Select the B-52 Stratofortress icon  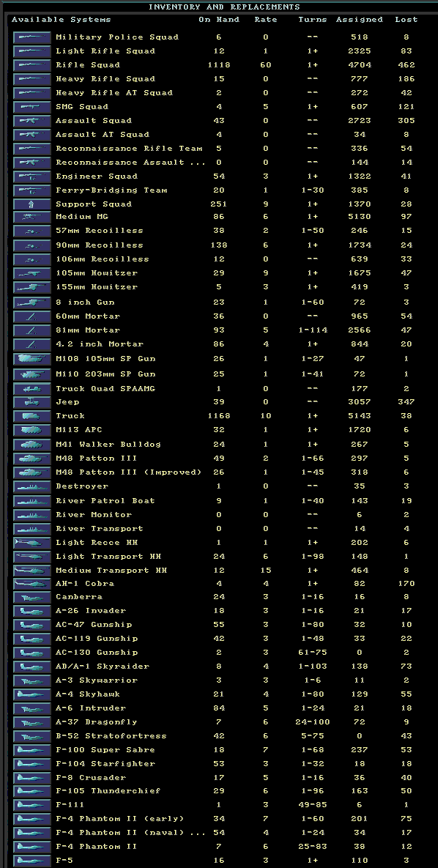coord(32,735)
